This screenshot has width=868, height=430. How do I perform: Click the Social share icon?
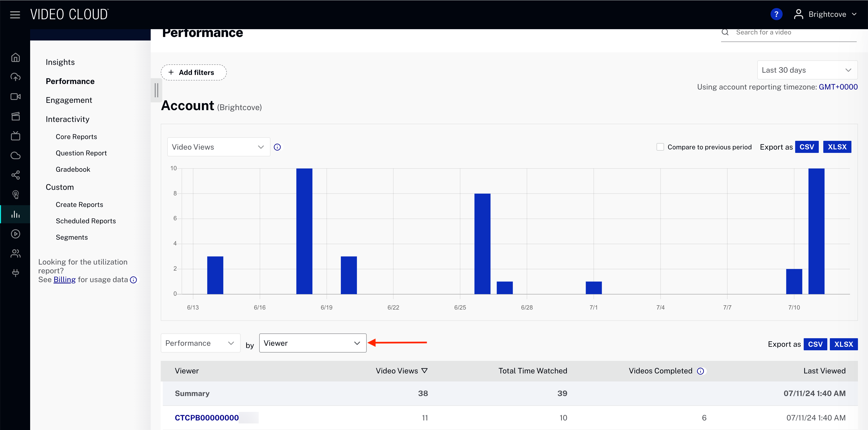point(16,175)
